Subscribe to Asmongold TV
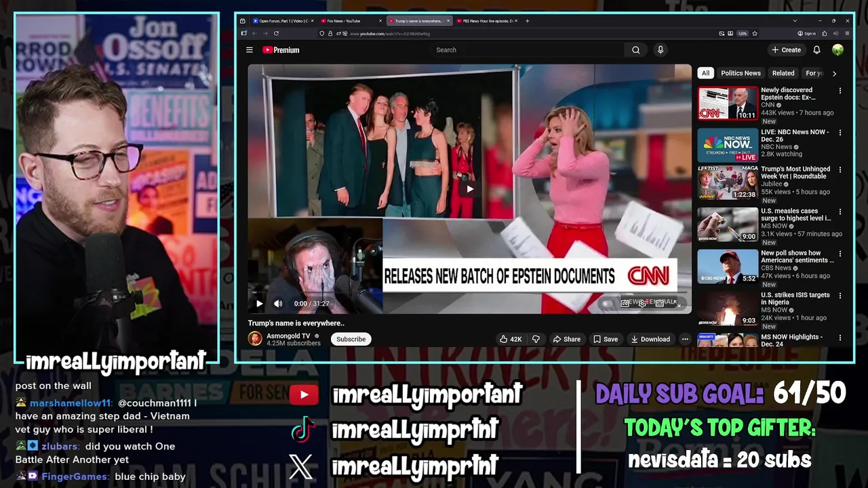Image resolution: width=868 pixels, height=488 pixels. click(351, 339)
